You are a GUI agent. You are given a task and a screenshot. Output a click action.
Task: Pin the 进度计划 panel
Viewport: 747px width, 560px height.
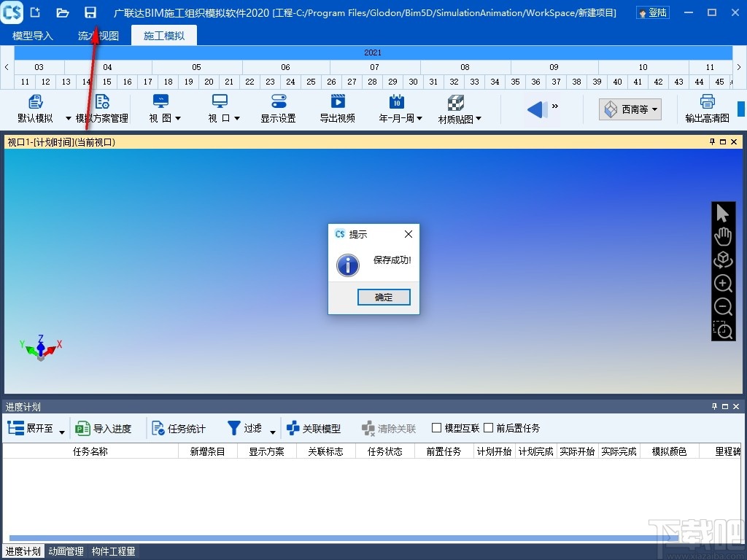(x=714, y=406)
